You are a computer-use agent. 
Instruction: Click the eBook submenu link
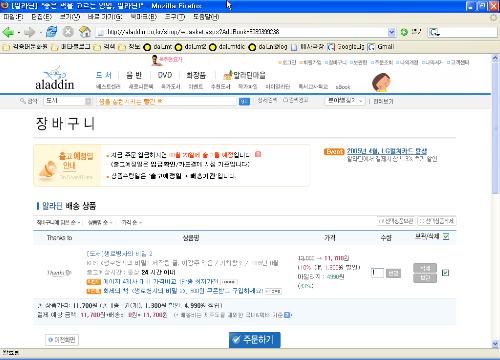click(343, 87)
